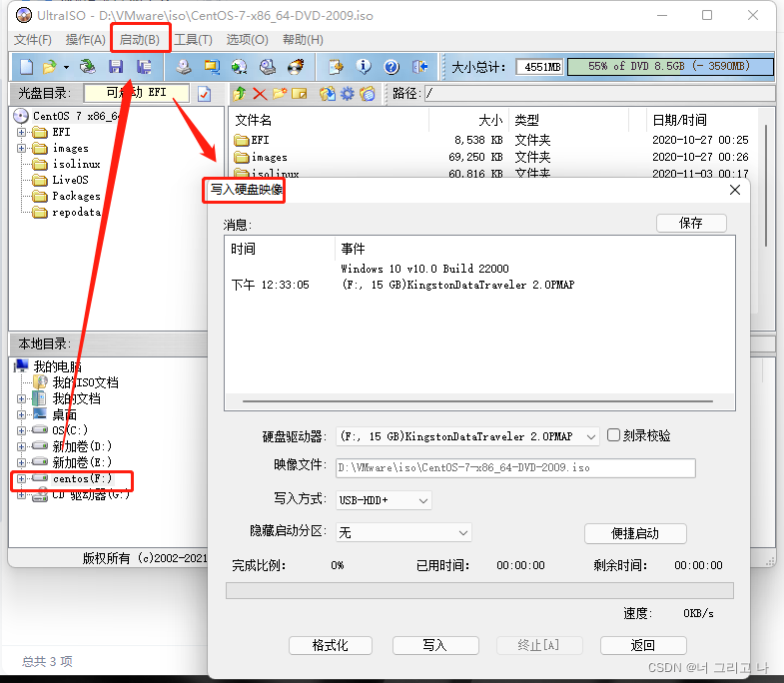Click the 保存 button in the dialog

691,223
